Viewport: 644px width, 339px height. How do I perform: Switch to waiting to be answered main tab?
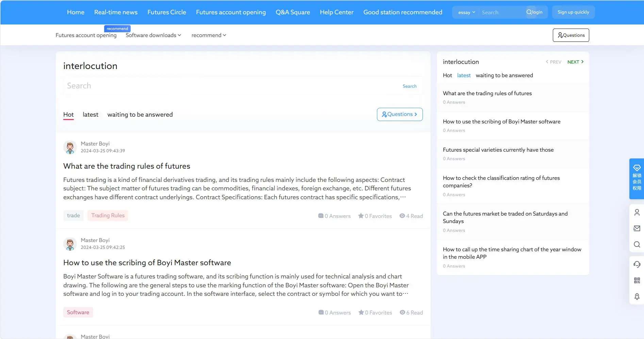click(140, 115)
